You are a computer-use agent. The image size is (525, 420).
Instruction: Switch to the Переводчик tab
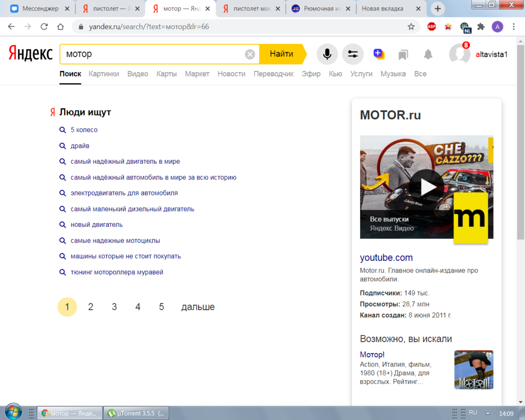click(274, 73)
